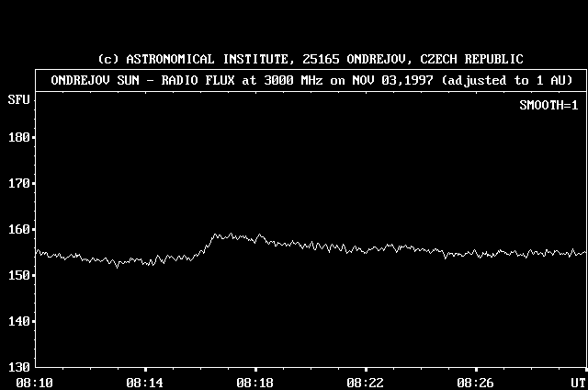Select the 130 flux axis label

[17, 367]
